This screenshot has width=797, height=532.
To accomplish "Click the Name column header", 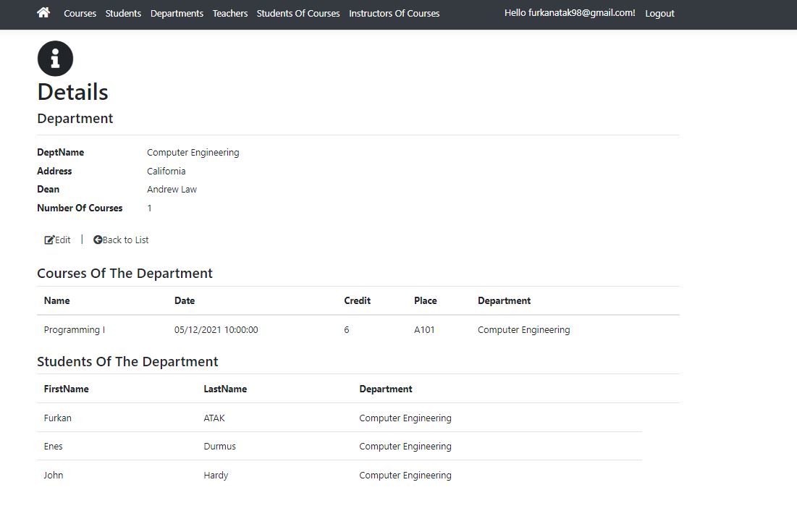I will [56, 300].
